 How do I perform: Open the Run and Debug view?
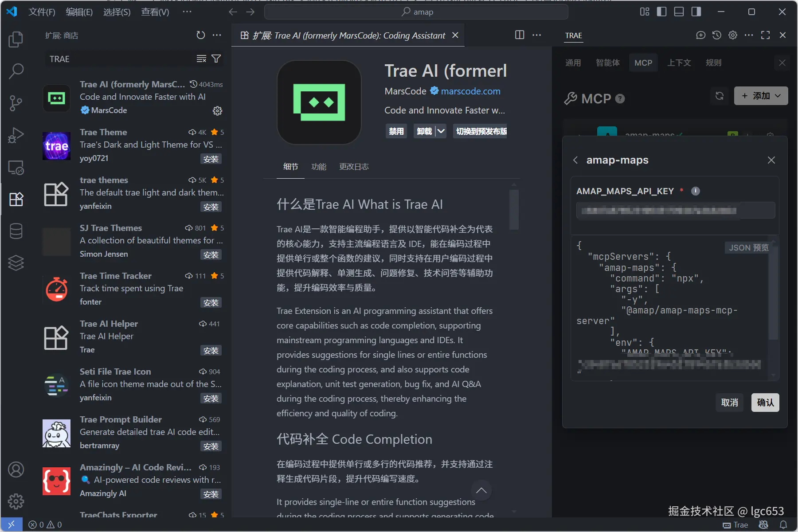tap(16, 135)
